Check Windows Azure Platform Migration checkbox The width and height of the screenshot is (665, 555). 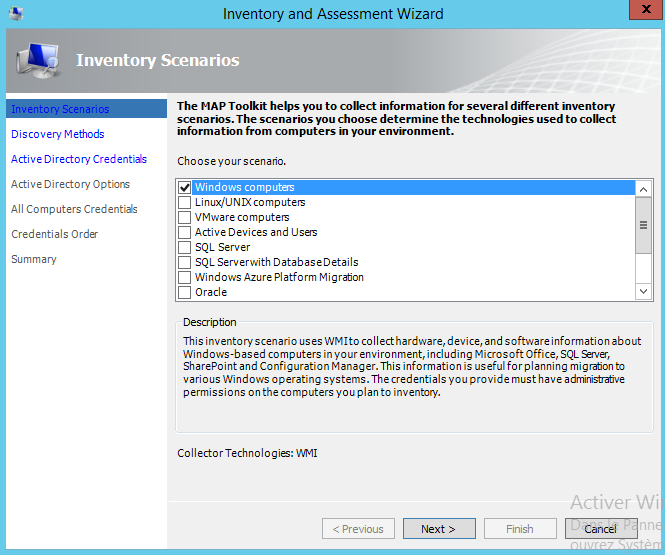(184, 277)
